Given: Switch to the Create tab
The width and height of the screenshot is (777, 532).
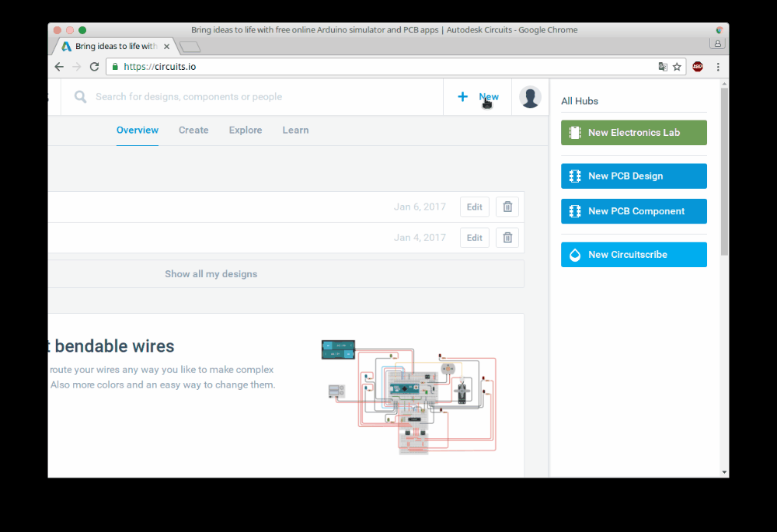Looking at the screenshot, I should point(193,130).
